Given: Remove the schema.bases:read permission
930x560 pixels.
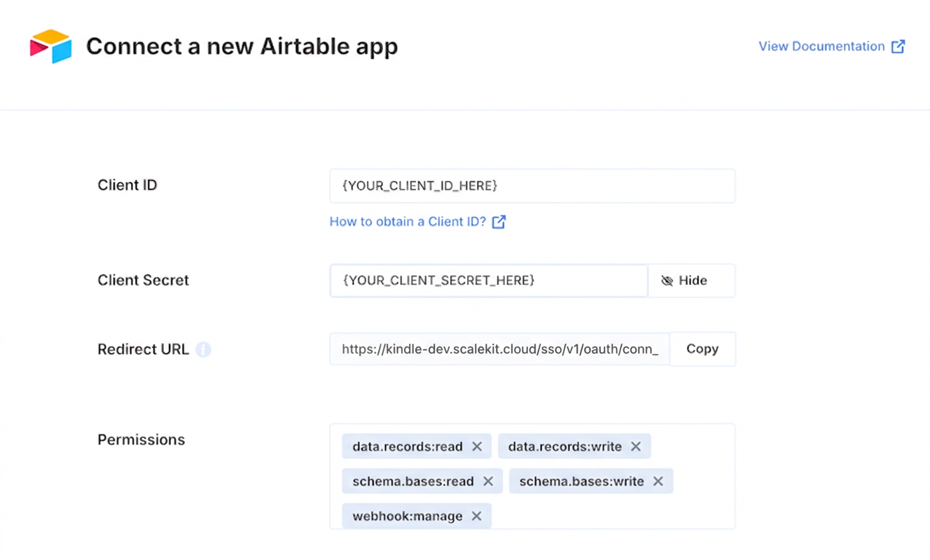Looking at the screenshot, I should 488,481.
